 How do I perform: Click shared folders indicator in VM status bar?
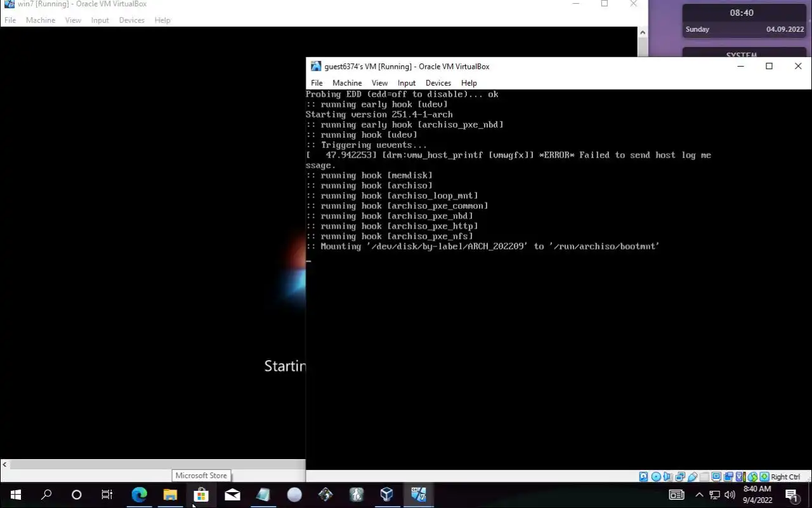coord(704,476)
